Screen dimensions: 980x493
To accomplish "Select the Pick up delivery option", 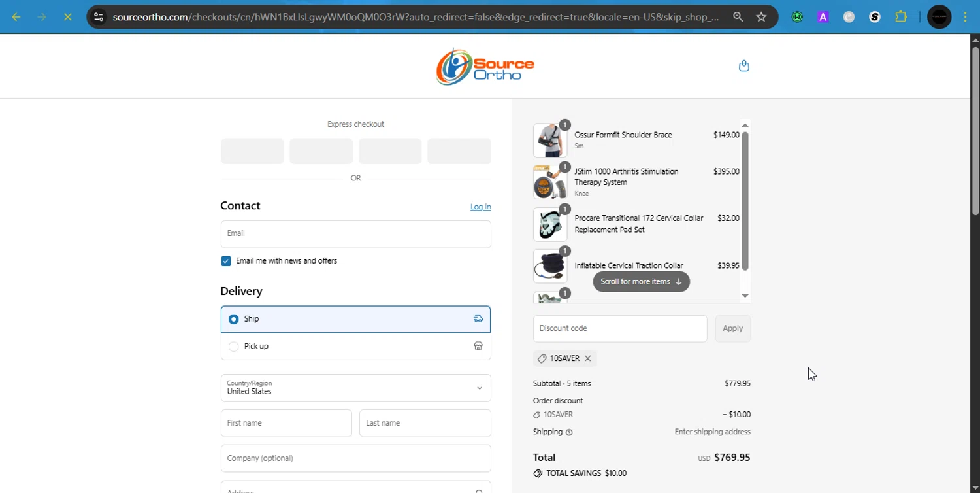I will point(355,346).
